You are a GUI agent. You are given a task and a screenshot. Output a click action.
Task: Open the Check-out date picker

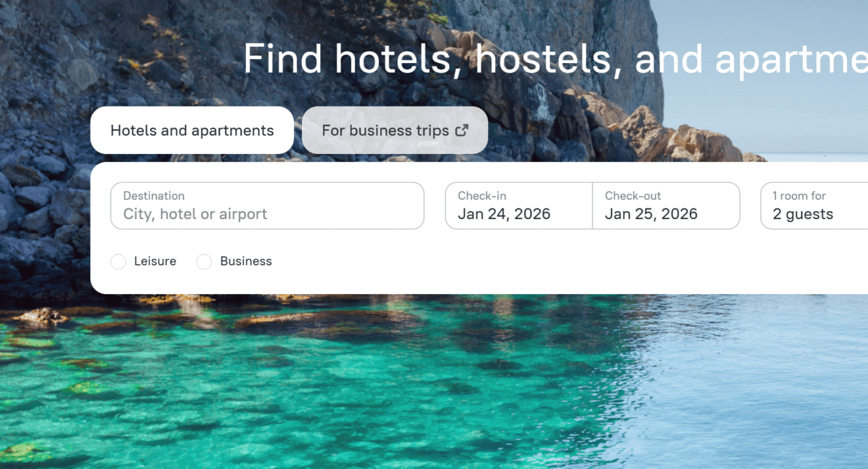(666, 206)
